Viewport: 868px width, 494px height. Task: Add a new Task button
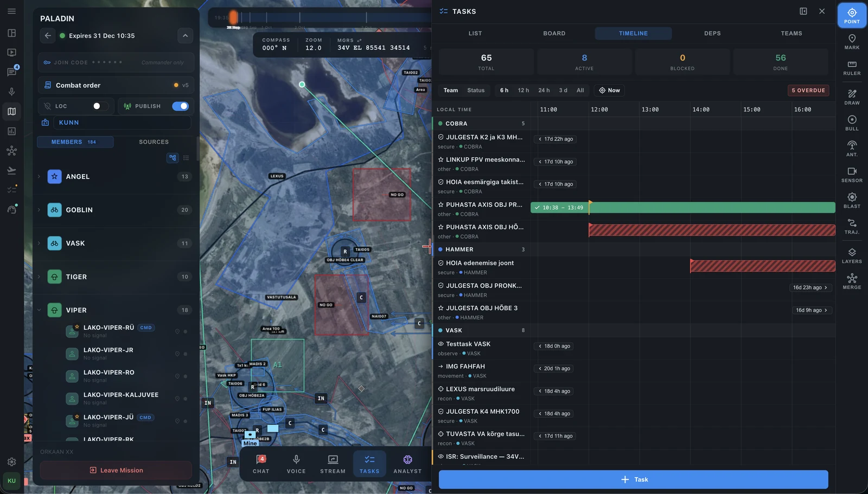633,479
